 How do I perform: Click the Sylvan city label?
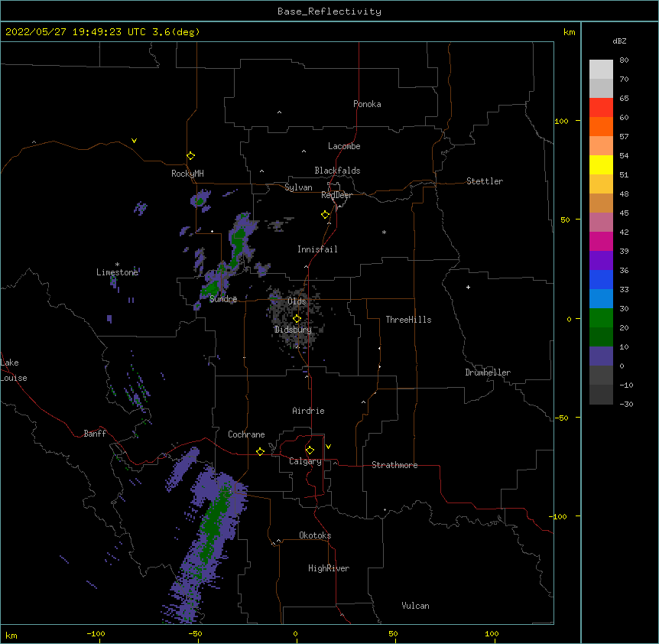[x=298, y=187]
